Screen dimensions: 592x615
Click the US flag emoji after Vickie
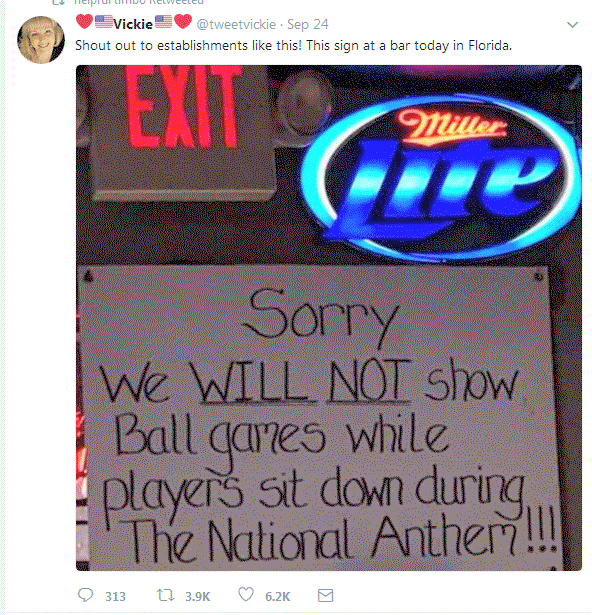[x=164, y=22]
